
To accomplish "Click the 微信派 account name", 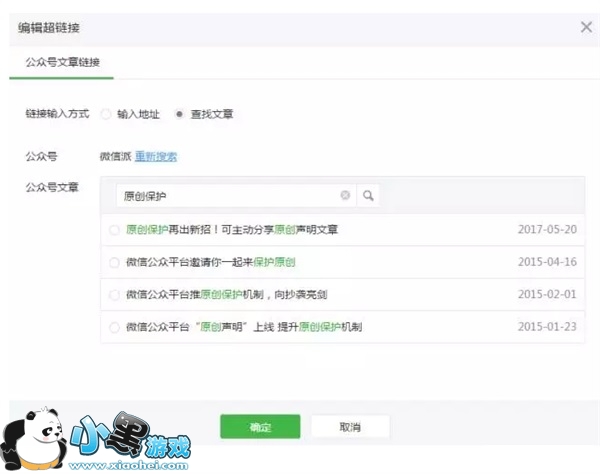I will (116, 156).
